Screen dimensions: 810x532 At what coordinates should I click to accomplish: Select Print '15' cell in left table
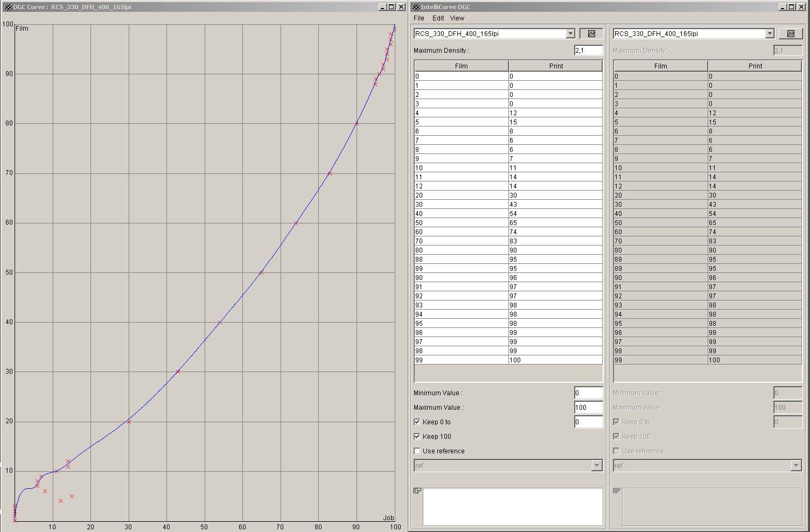[555, 122]
